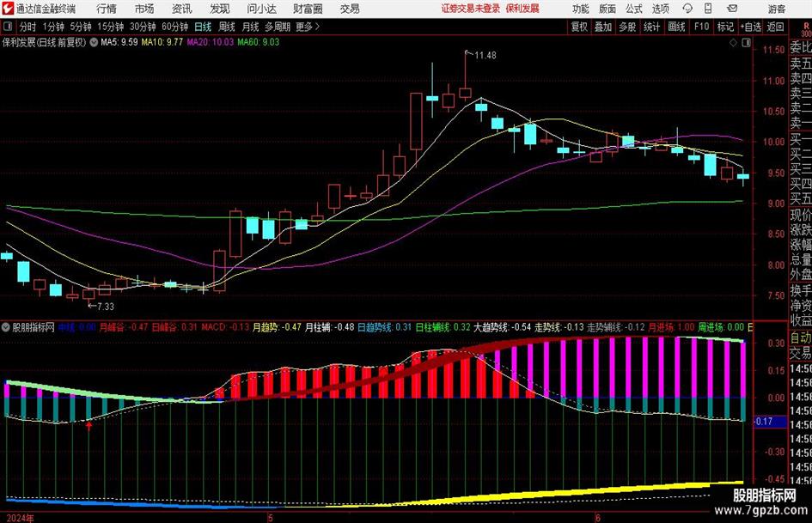Open the 选项 menu
Screen dimensions: 812x523
(660, 9)
